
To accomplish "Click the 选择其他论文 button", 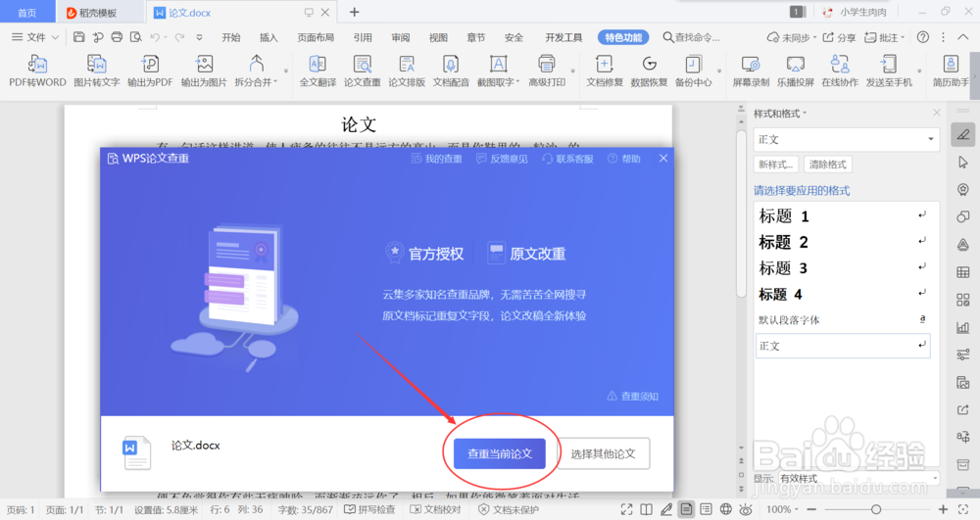I will click(x=603, y=453).
